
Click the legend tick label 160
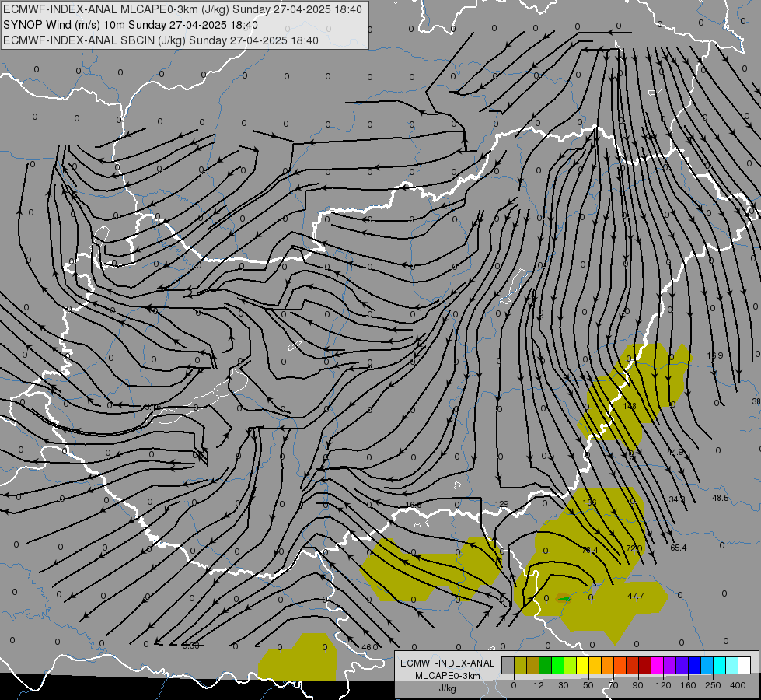(688, 685)
